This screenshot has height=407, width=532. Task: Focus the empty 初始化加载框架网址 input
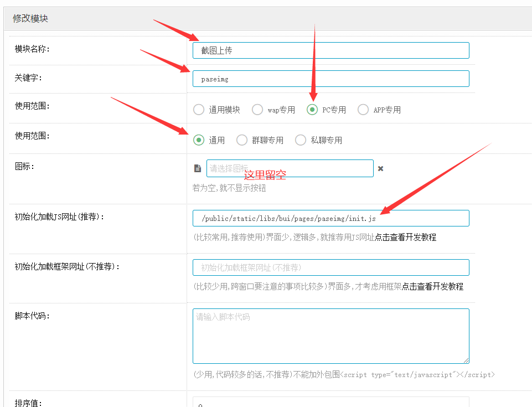point(330,267)
